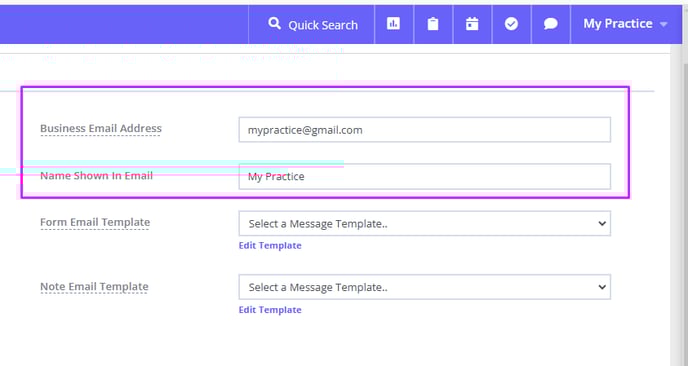Click the Business Email Address label
The width and height of the screenshot is (688, 366).
click(x=101, y=129)
